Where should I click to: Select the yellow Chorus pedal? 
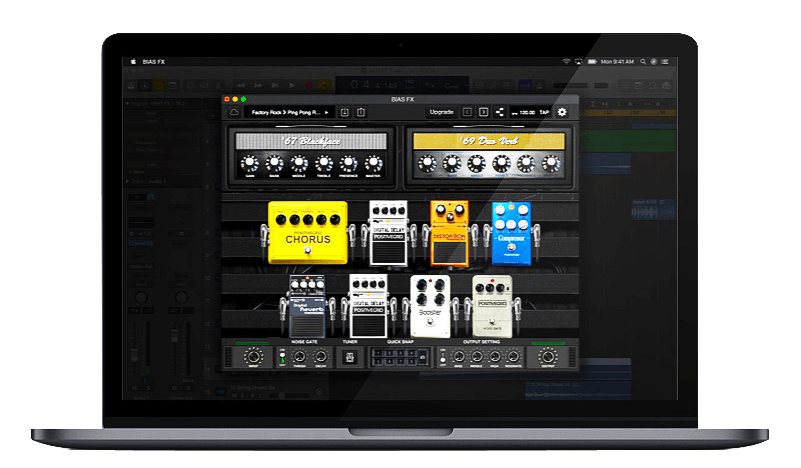coord(308,232)
